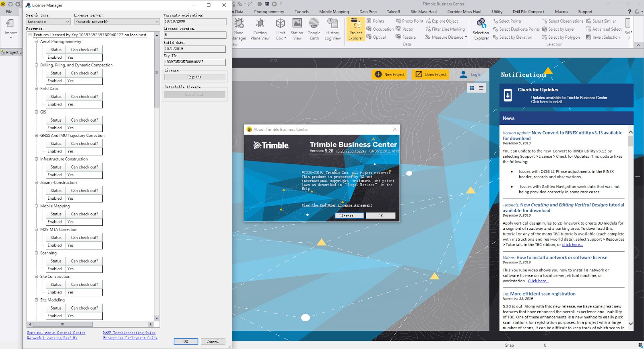
Task: Open Sentinel Admin Control Center link
Action: click(x=56, y=333)
